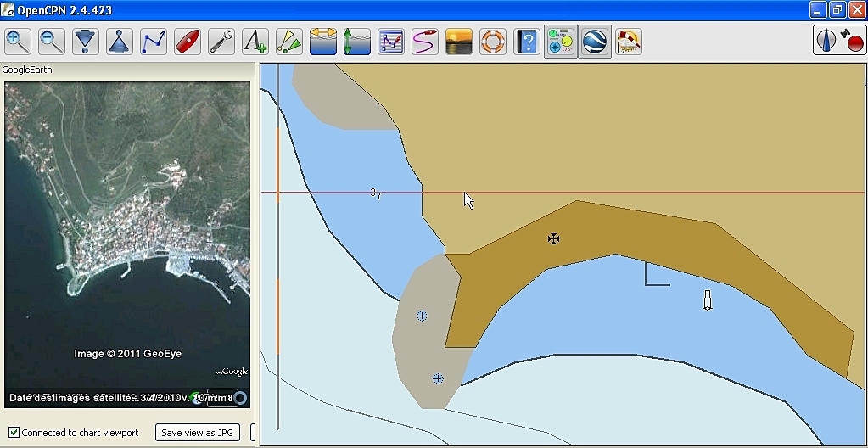This screenshot has width=868, height=448.
Task: Click the GPS status red dot
Action: pos(855,43)
